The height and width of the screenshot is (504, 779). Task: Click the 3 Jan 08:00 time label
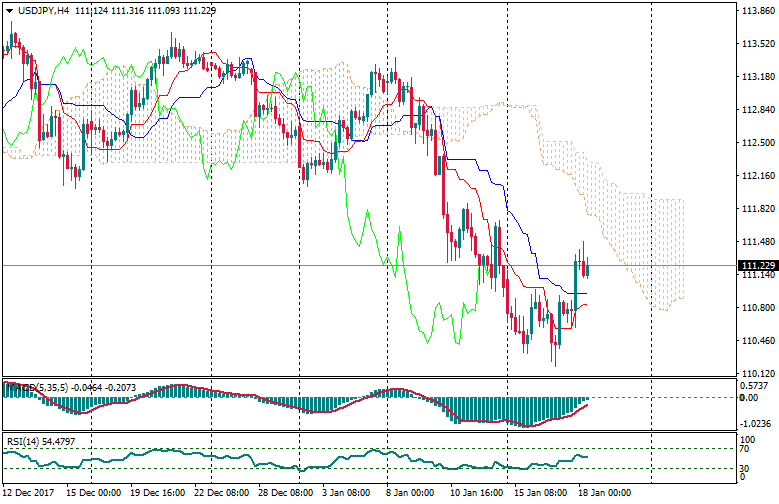click(349, 493)
